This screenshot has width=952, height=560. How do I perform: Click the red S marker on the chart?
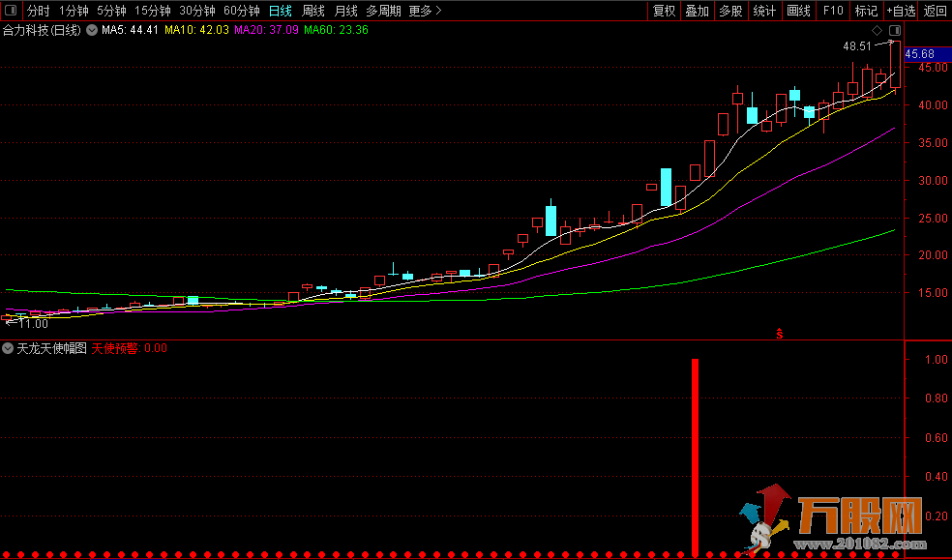780,333
